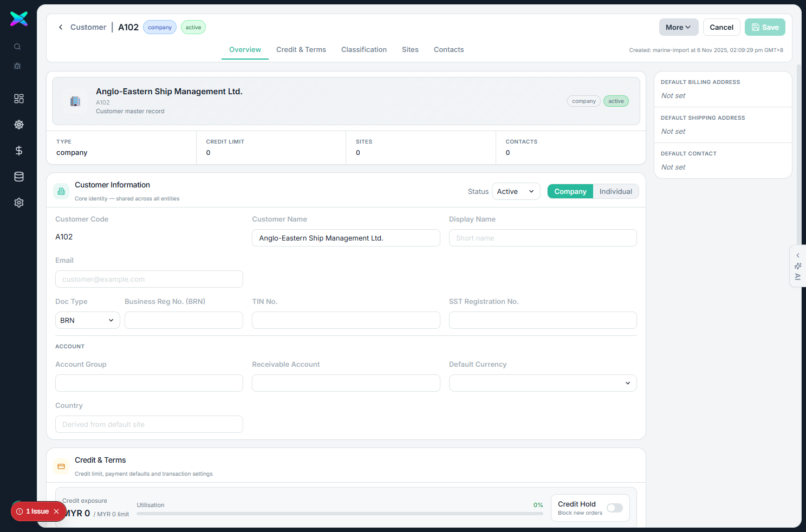
Task: Click the bug icon in the sidebar
Action: tap(17, 66)
